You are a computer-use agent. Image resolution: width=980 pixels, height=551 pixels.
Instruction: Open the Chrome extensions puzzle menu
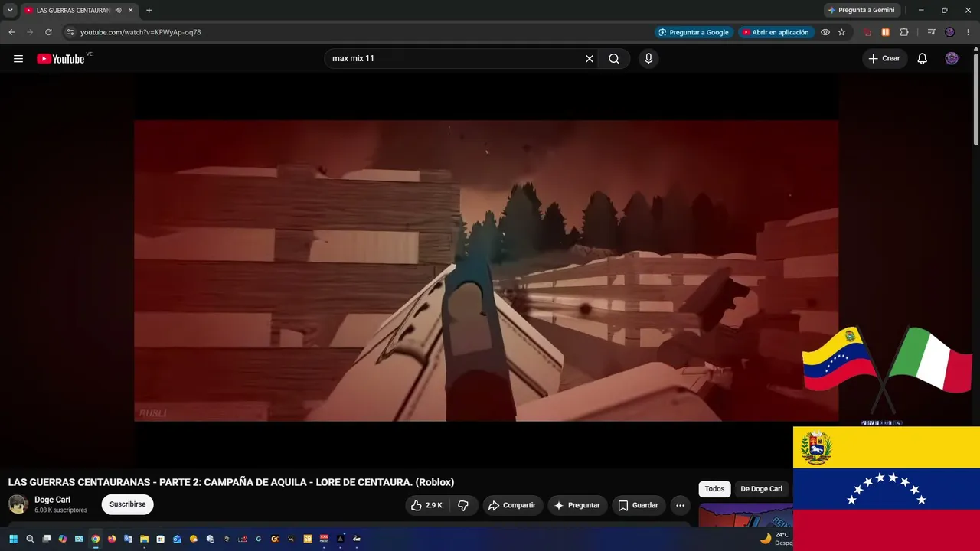click(904, 32)
